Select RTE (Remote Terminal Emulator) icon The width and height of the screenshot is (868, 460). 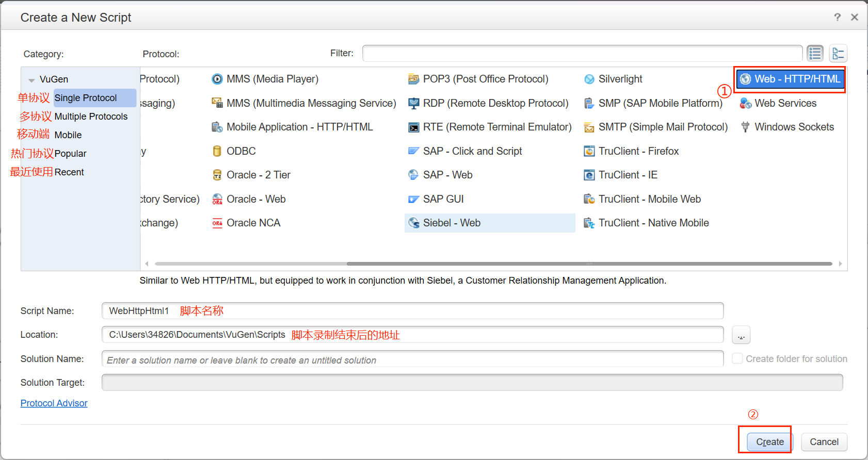point(414,127)
